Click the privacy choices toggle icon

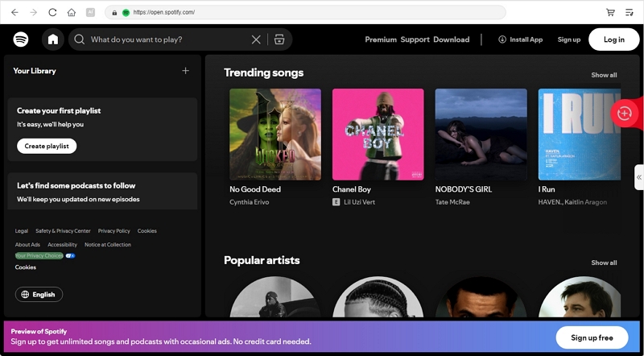70,255
